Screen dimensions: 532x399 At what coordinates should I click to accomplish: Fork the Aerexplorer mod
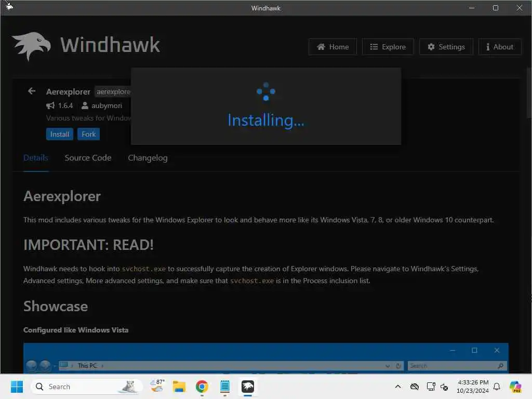tap(88, 134)
